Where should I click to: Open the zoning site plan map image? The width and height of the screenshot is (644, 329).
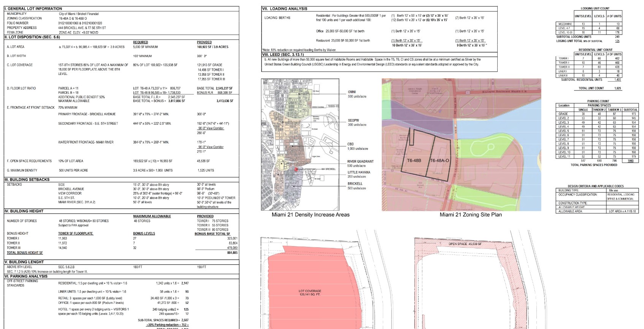click(461, 145)
